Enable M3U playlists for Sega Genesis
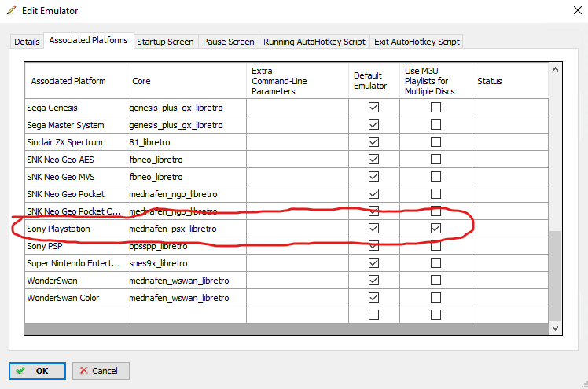The image size is (588, 389). [x=435, y=108]
